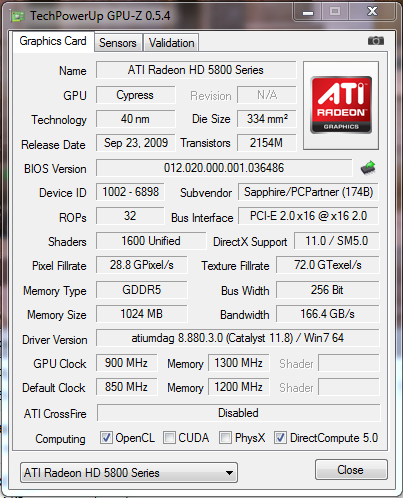Click the Name field showing ATI Radeon
The height and width of the screenshot is (498, 403).
196,70
